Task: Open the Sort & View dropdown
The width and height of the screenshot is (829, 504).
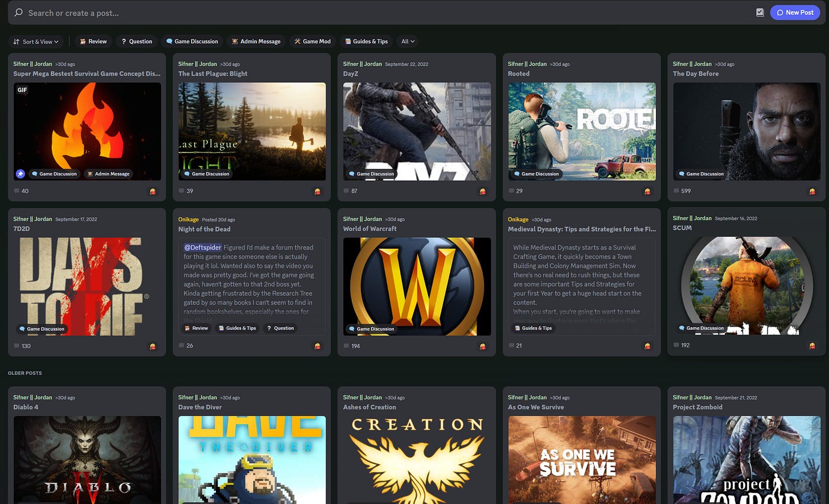Action: pyautogui.click(x=36, y=42)
